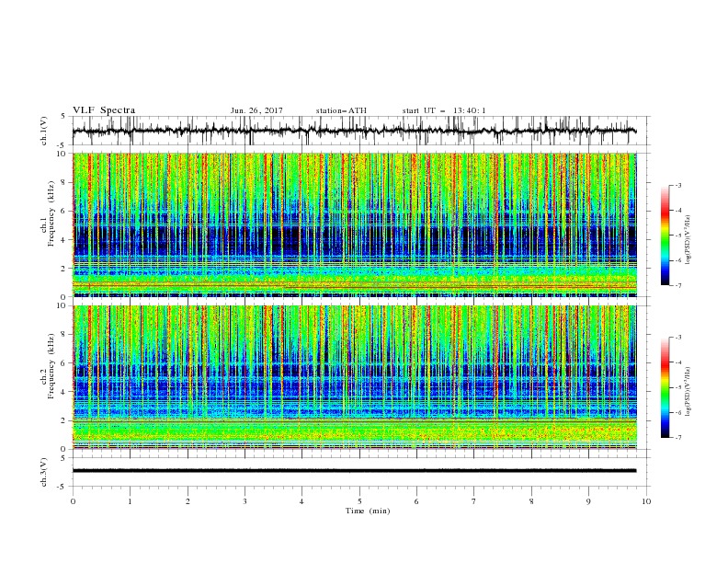Click the ch.1 spectrogram plot
Viewport: 728px width, 563px height.
click(355, 224)
